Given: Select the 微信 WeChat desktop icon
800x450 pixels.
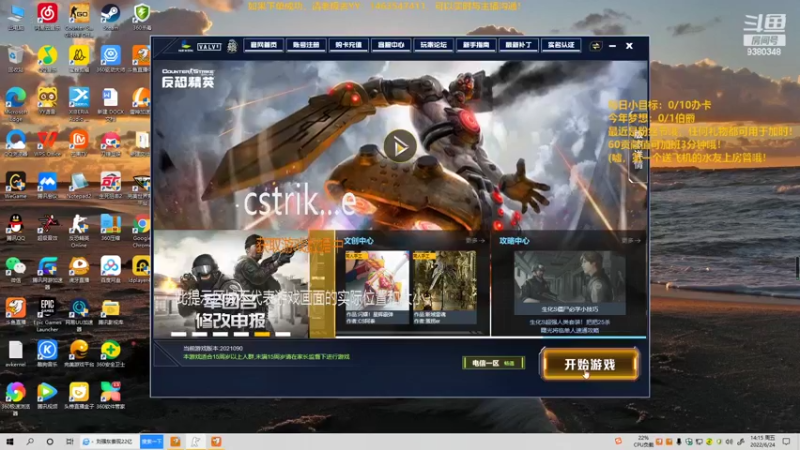Looking at the screenshot, I should click(x=16, y=269).
